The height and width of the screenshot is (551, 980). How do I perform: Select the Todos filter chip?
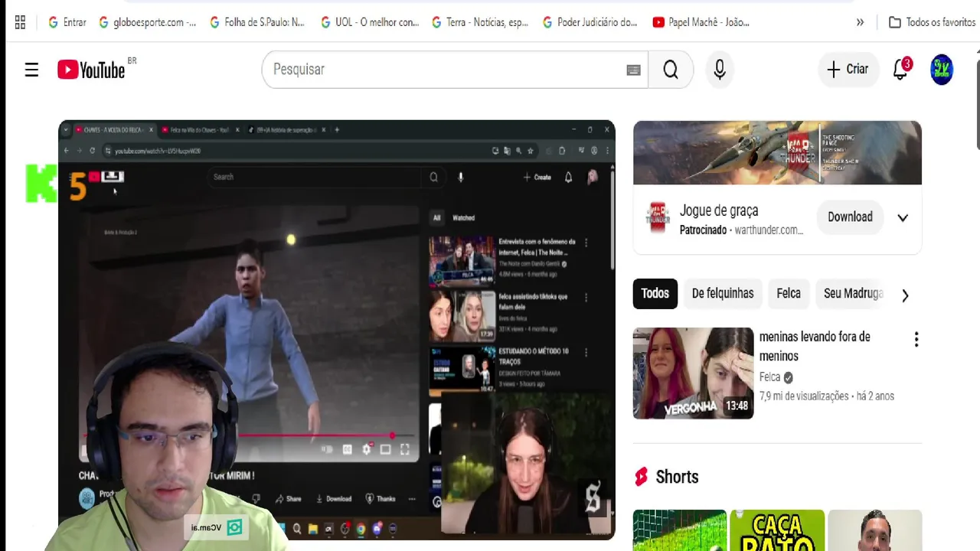click(x=655, y=294)
